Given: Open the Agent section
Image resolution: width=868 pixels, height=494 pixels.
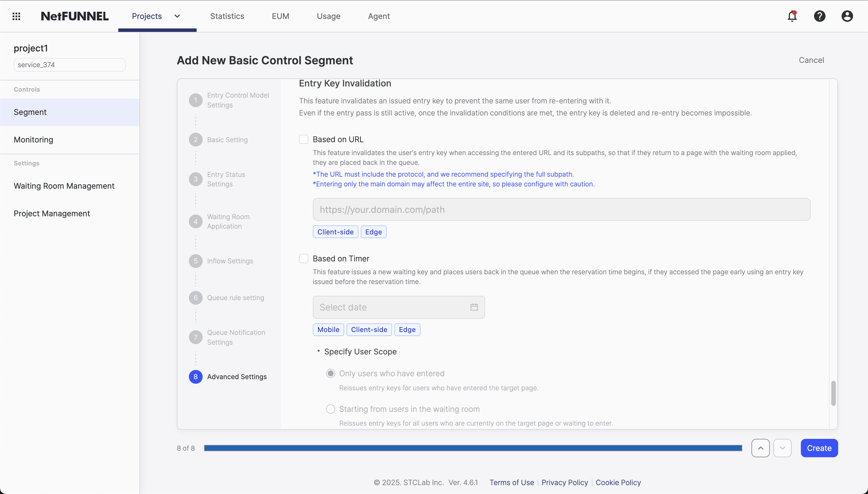Looking at the screenshot, I should click(378, 16).
